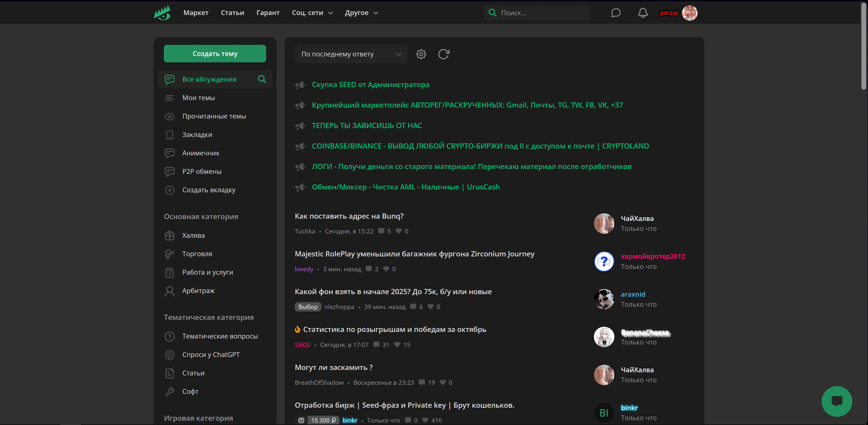Click the BI avatar of binkr

603,412
